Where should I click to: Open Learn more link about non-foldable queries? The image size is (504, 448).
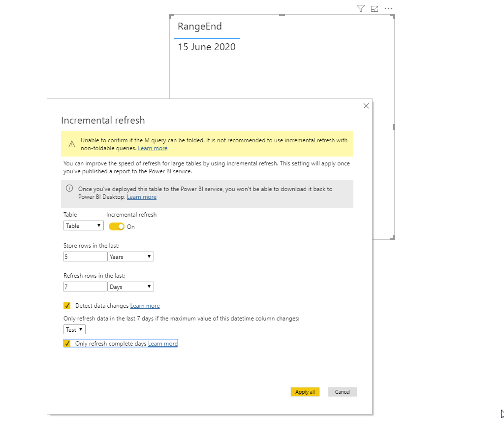[x=153, y=148]
